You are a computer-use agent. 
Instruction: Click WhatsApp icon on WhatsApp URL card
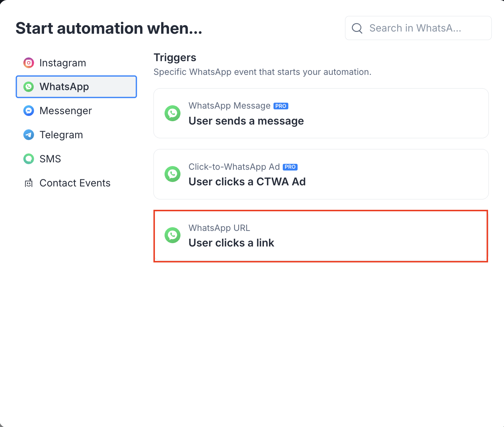[x=172, y=235]
